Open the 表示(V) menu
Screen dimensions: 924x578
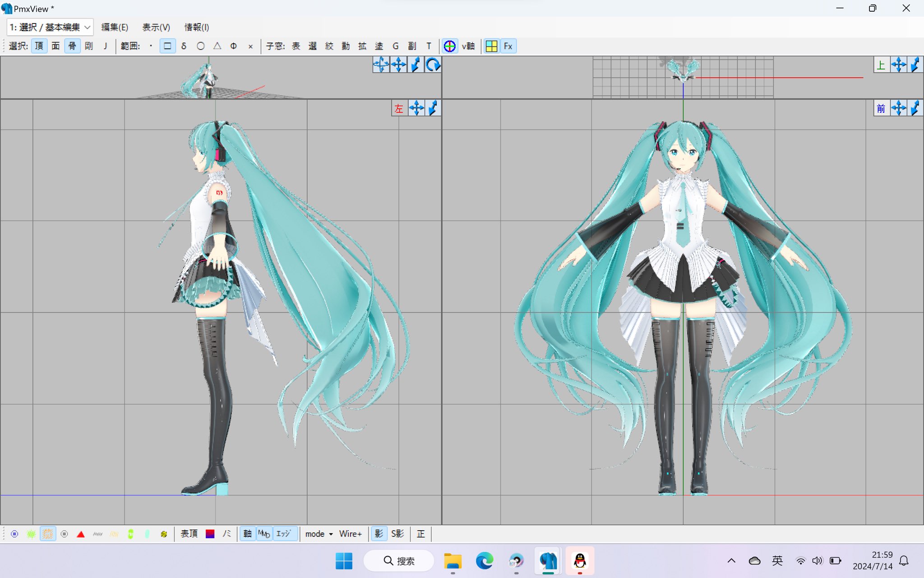tap(156, 27)
